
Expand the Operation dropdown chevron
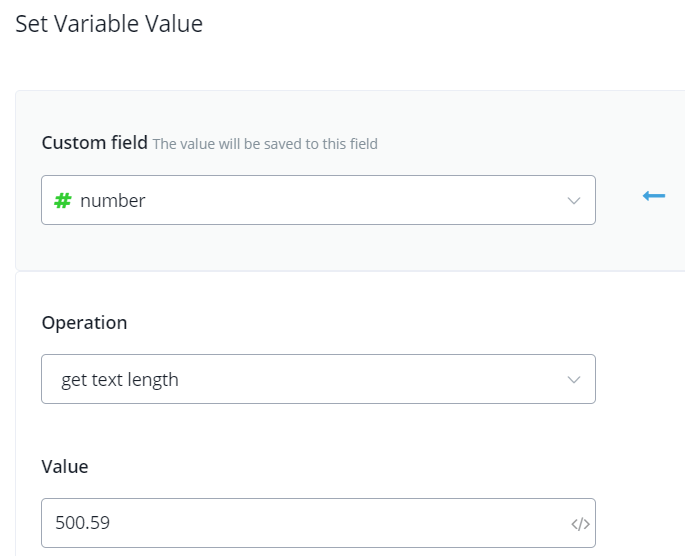tap(574, 380)
